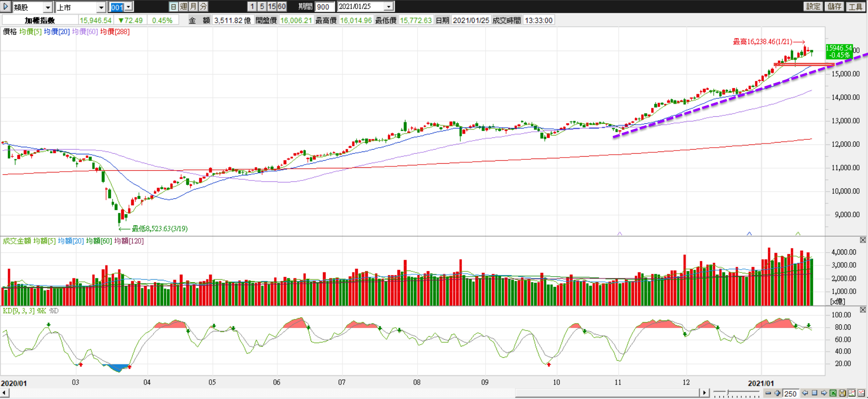Click the 均價[20] moving average legend
The image size is (868, 399).
57,31
